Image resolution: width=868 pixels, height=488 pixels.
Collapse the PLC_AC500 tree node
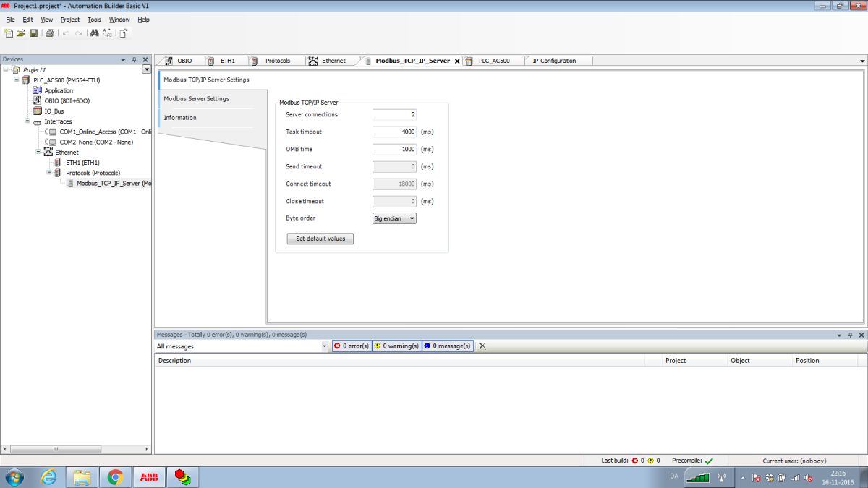click(17, 80)
